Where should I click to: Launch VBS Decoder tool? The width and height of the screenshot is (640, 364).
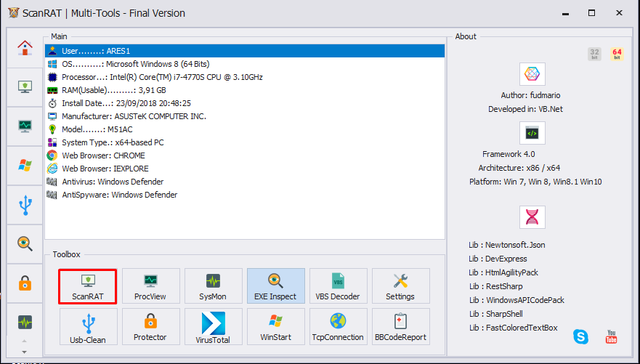[338, 286]
